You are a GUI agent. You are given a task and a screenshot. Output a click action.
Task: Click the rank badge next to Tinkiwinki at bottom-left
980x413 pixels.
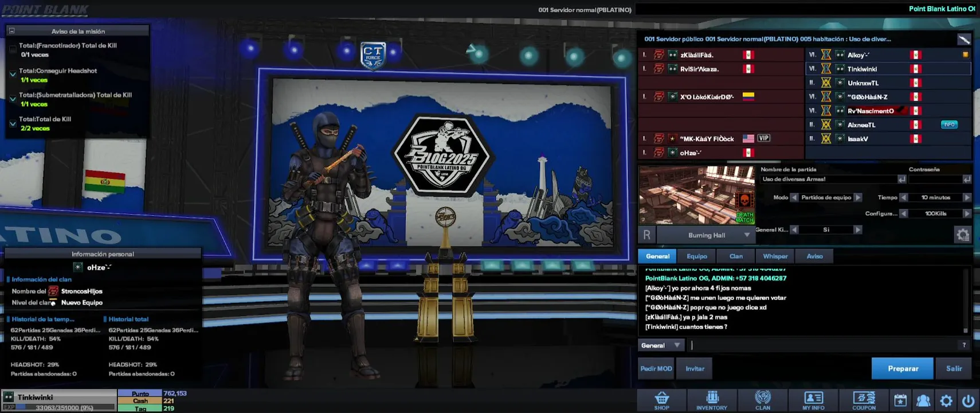9,397
